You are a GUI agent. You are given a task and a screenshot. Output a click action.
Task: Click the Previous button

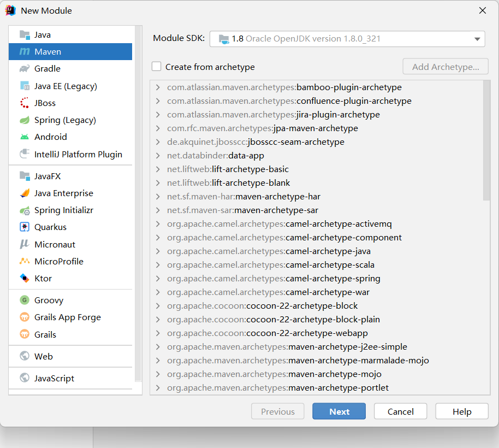coord(277,411)
